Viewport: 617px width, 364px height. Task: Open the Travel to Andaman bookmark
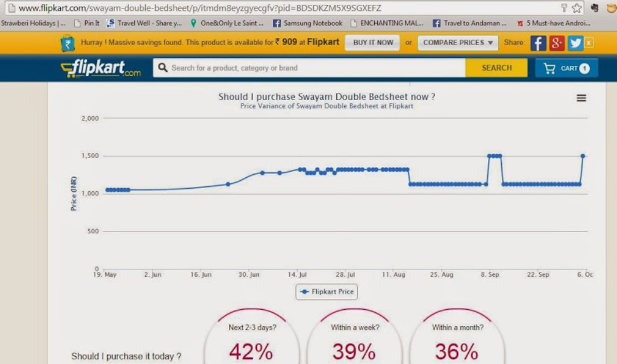click(470, 24)
